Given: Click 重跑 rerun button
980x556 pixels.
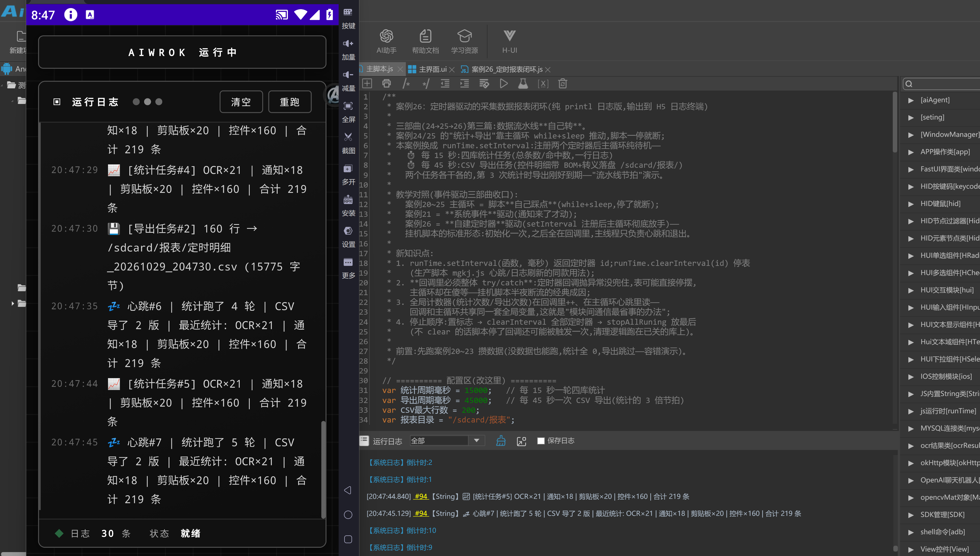Looking at the screenshot, I should pyautogui.click(x=290, y=102).
